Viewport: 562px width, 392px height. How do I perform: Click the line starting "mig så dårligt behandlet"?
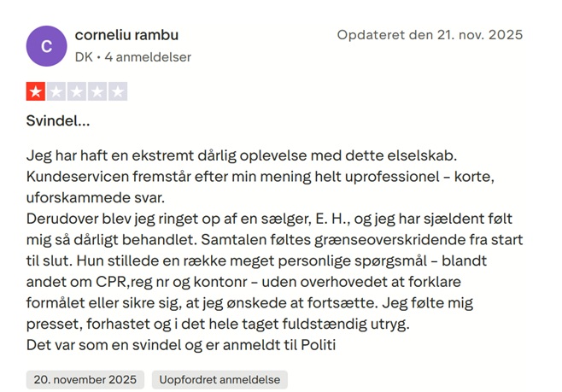tap(274, 239)
